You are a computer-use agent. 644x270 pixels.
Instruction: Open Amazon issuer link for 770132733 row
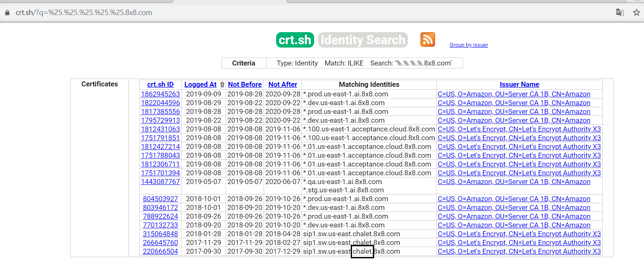tap(514, 225)
